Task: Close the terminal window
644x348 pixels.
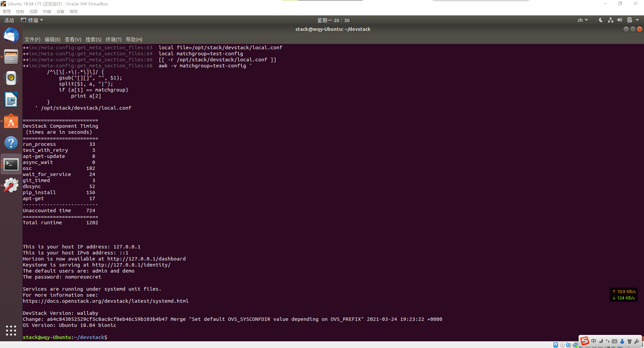Action: (x=640, y=29)
